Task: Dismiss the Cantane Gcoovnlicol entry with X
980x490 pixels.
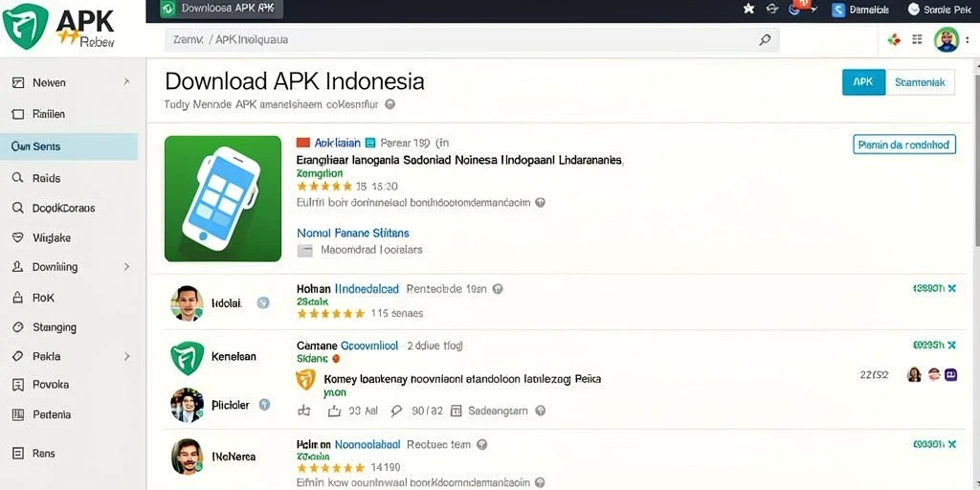Action: pyautogui.click(x=952, y=345)
